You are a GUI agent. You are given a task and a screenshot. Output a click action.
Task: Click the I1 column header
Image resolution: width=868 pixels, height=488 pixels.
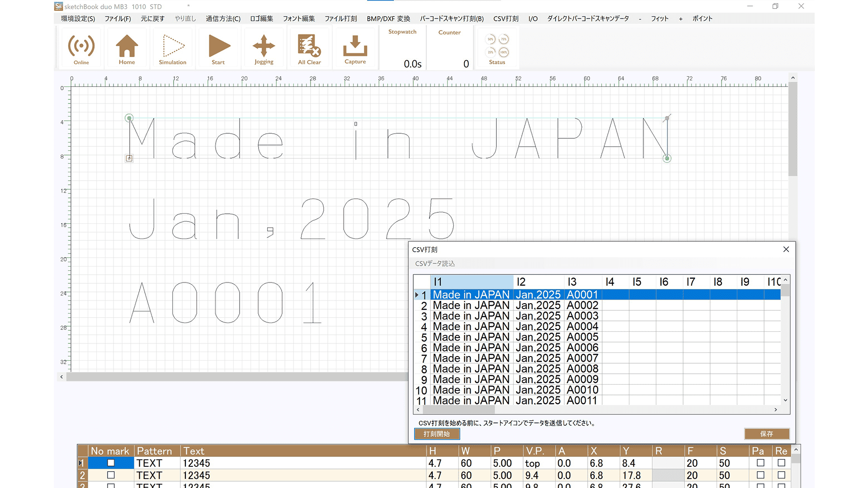(472, 282)
